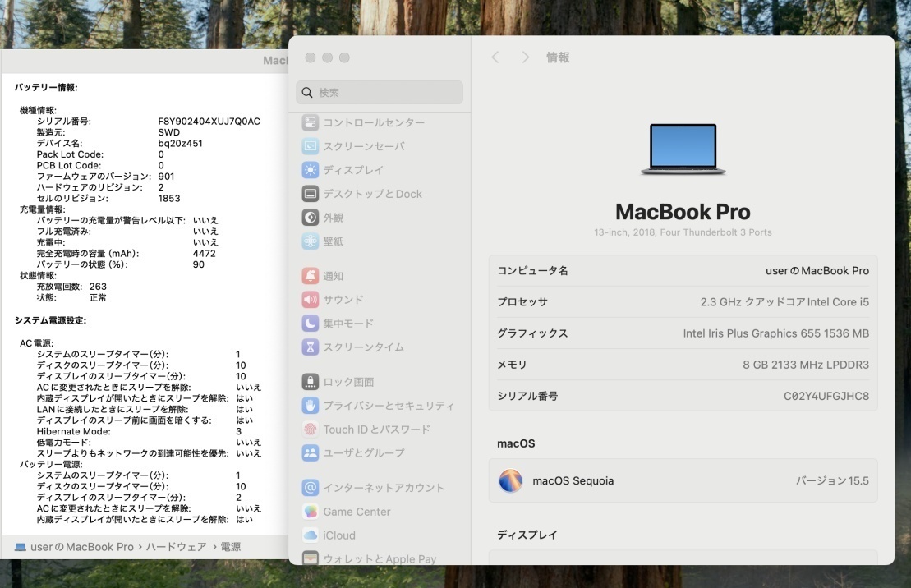Open Touch ID fingerprint icon
Viewport: 911px width, 588px height.
click(x=311, y=430)
